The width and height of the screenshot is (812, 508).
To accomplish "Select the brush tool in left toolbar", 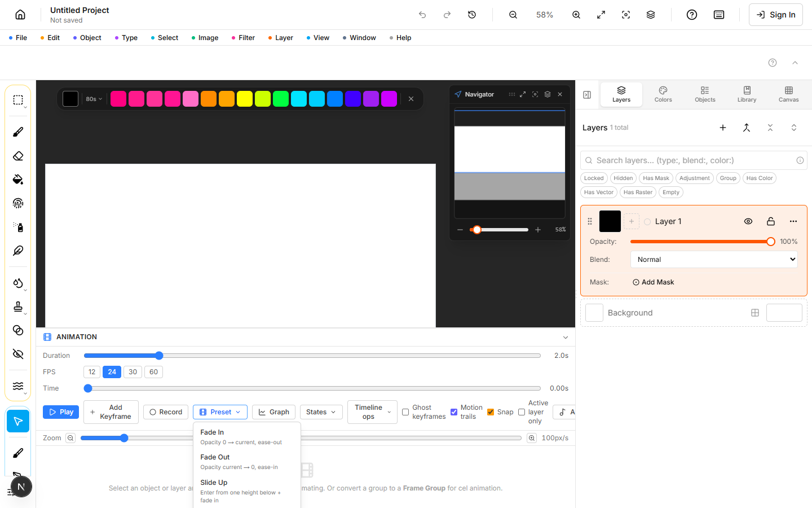I will [x=18, y=132].
